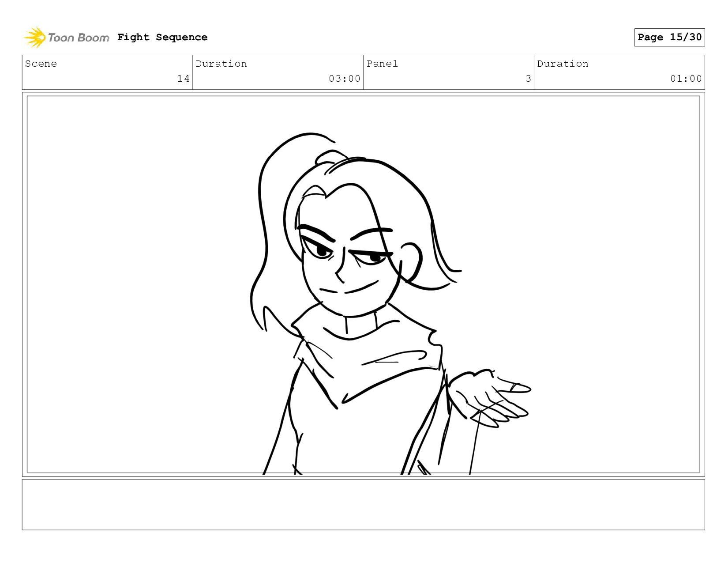Screen dimensions: 728x563
Task: Click the 'Scene' label
Action: point(41,64)
